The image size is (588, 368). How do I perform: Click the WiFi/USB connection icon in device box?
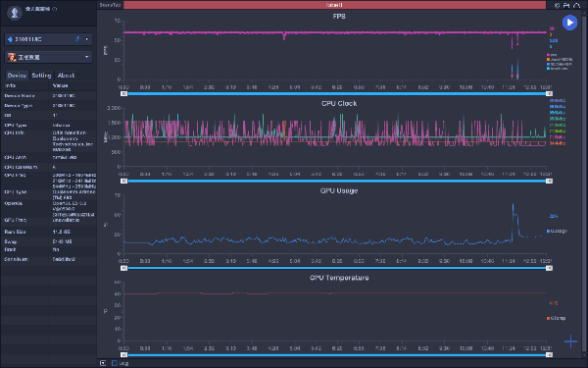point(77,39)
